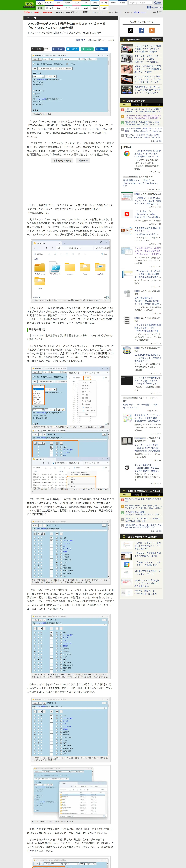Select the Office category link
The height and width of the screenshot is (868, 186).
[59, 12]
